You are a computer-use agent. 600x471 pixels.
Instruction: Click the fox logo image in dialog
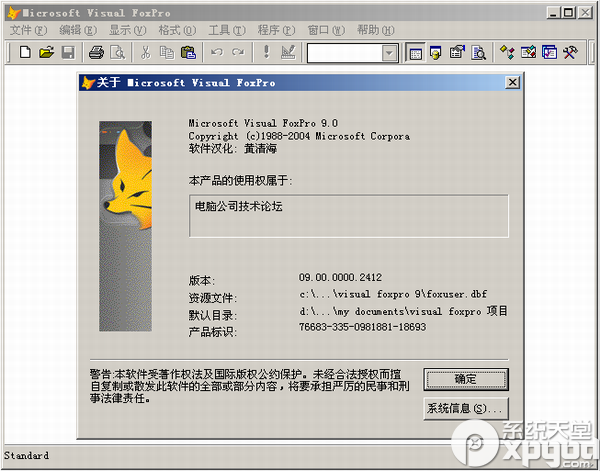pyautogui.click(x=126, y=226)
